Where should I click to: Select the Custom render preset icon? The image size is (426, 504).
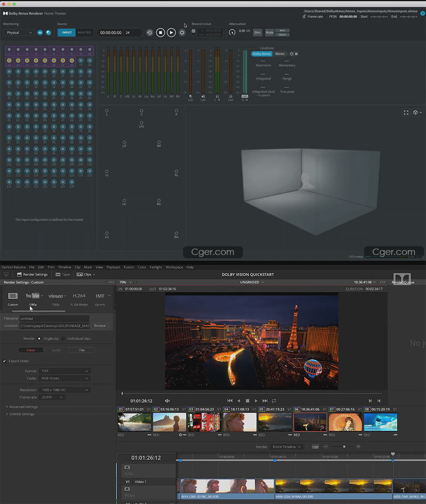pyautogui.click(x=13, y=296)
